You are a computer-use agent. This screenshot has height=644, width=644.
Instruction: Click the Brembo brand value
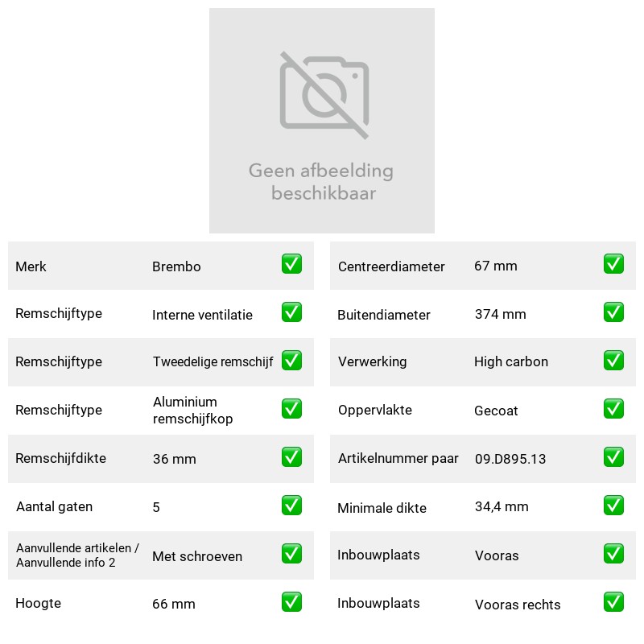[x=176, y=266]
